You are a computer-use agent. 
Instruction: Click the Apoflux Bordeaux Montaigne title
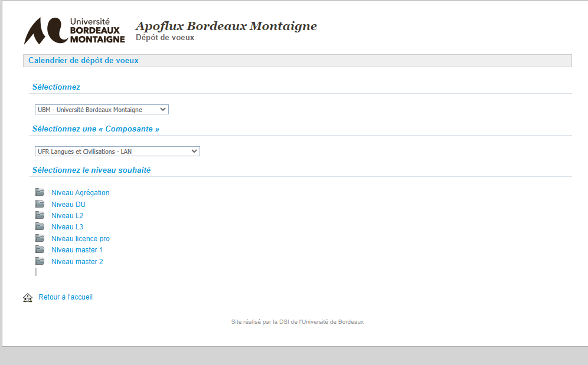(x=226, y=26)
